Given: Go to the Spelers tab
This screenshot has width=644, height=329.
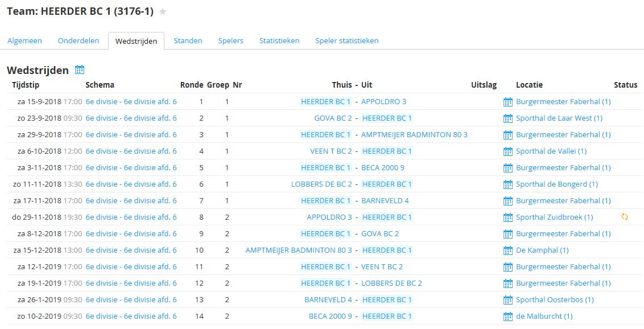Looking at the screenshot, I should [230, 41].
